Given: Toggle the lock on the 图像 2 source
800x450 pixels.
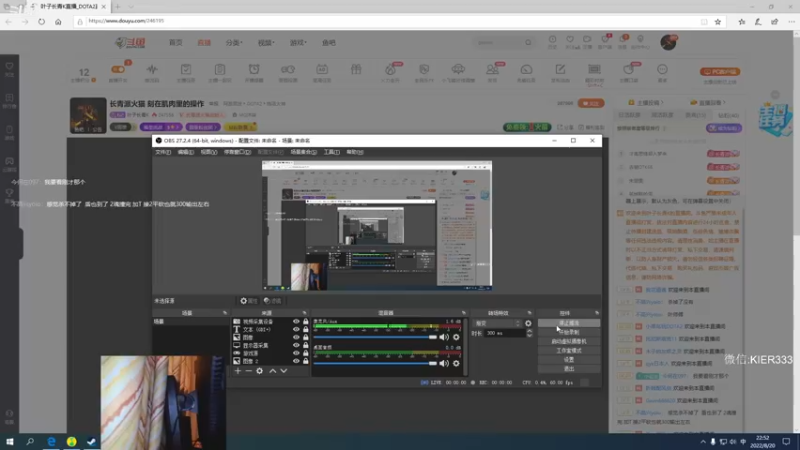Looking at the screenshot, I should point(306,361).
